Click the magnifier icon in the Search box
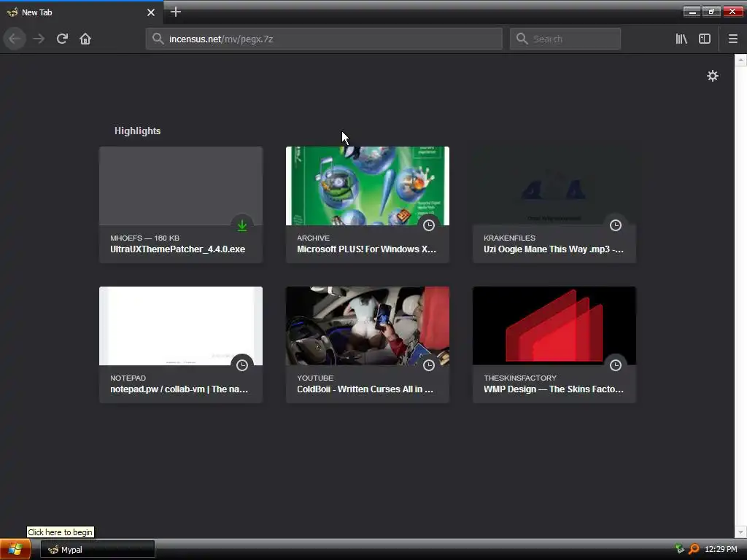Viewport: 747px width, 560px height. coord(522,39)
